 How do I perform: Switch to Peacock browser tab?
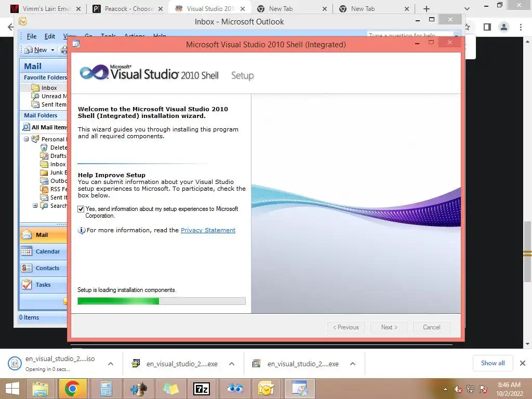click(128, 9)
